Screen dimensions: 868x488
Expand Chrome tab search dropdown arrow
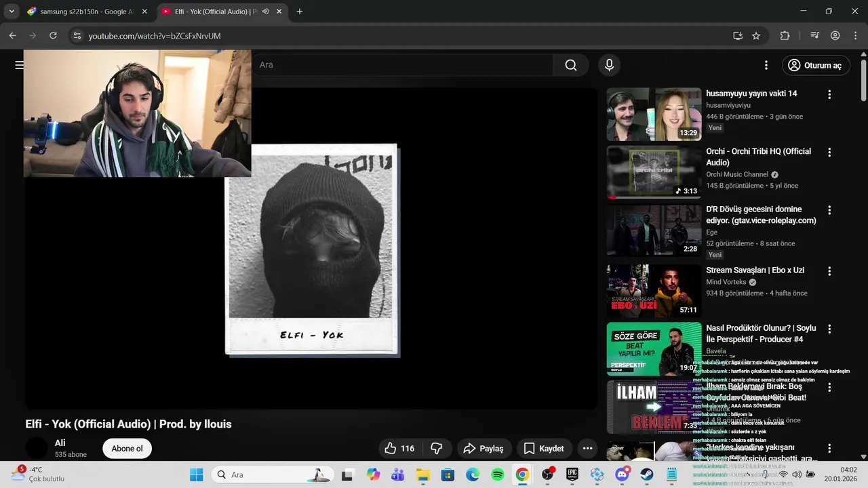(x=12, y=12)
